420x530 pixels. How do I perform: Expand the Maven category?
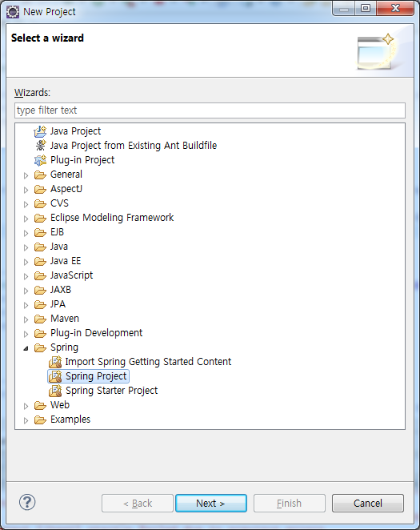click(x=26, y=319)
